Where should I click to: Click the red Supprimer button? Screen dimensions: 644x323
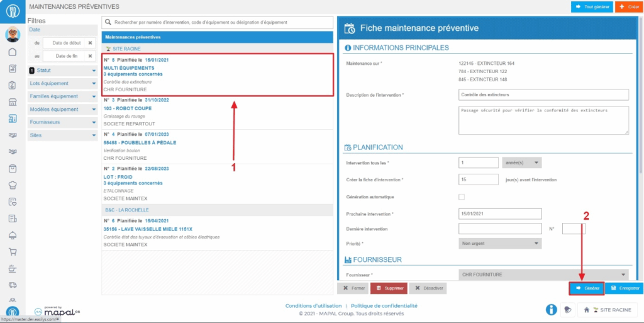(388, 288)
